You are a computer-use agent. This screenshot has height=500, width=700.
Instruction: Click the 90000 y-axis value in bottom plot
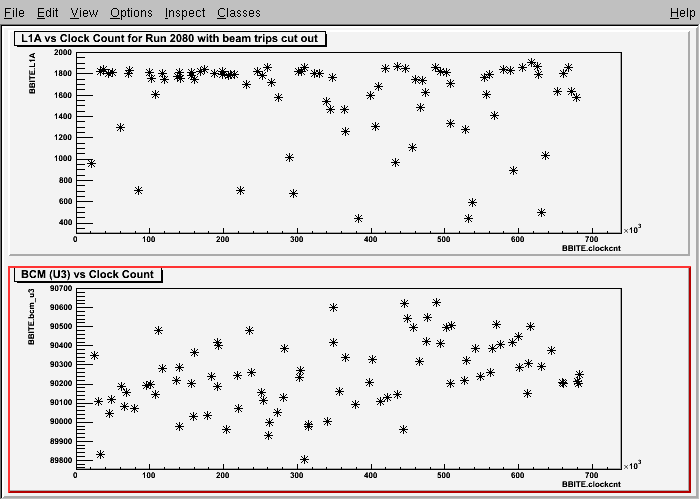(60, 421)
